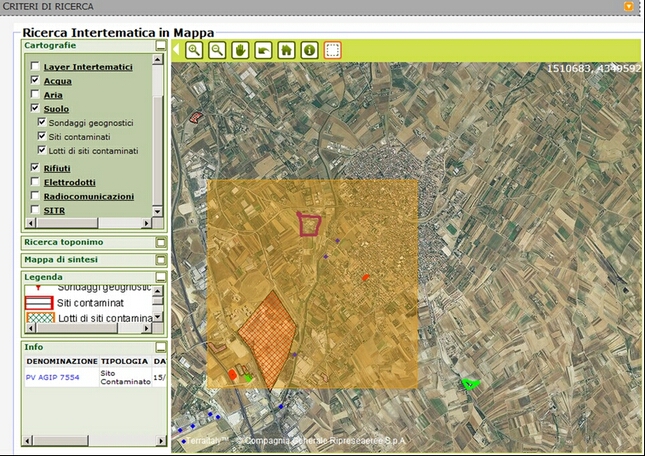Screen dimensions: 645x456
Task: Open the Layer Intertematici link
Action: coord(88,67)
